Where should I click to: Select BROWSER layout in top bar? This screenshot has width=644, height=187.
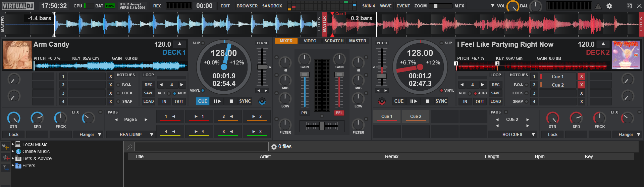coord(247,6)
